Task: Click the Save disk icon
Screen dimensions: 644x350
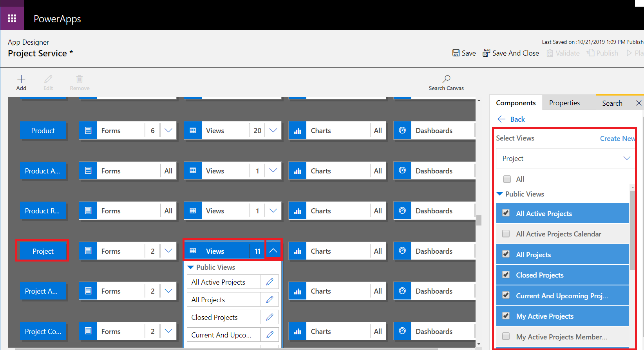Action: 456,53
